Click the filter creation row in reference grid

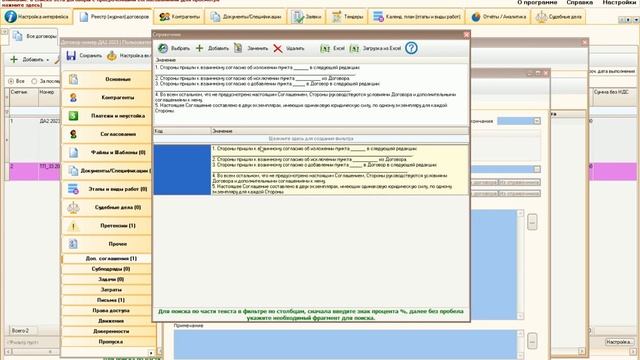tap(311, 139)
